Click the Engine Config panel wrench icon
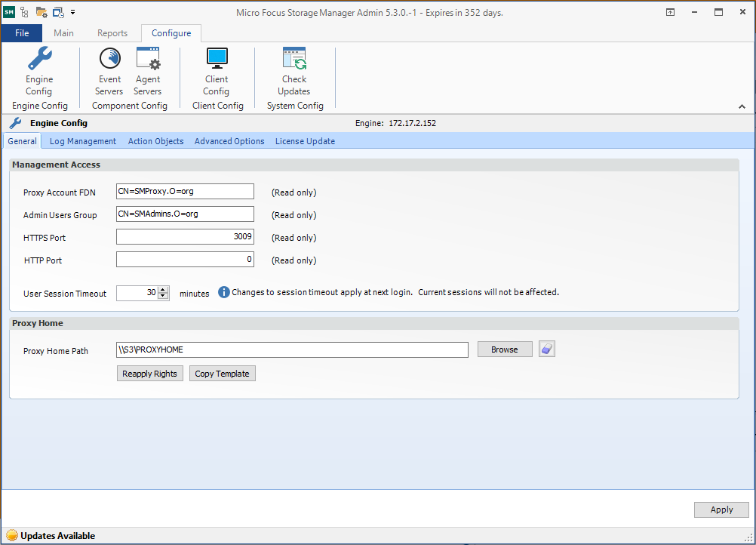Screen dimensions: 756x545 pos(15,123)
